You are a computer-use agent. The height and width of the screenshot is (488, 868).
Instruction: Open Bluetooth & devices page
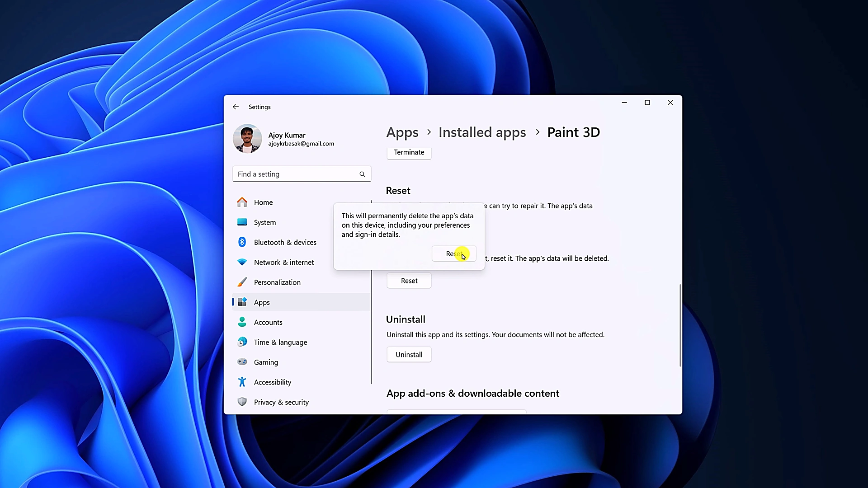pyautogui.click(x=302, y=242)
